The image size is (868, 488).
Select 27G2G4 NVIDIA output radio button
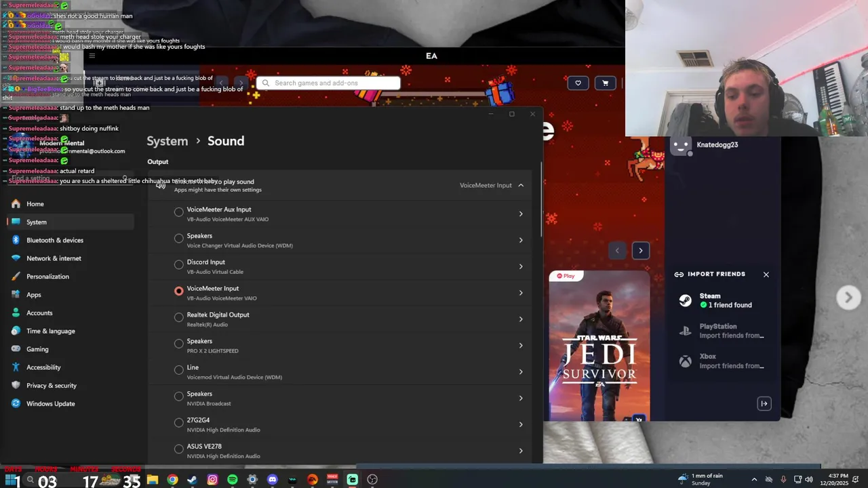click(179, 422)
